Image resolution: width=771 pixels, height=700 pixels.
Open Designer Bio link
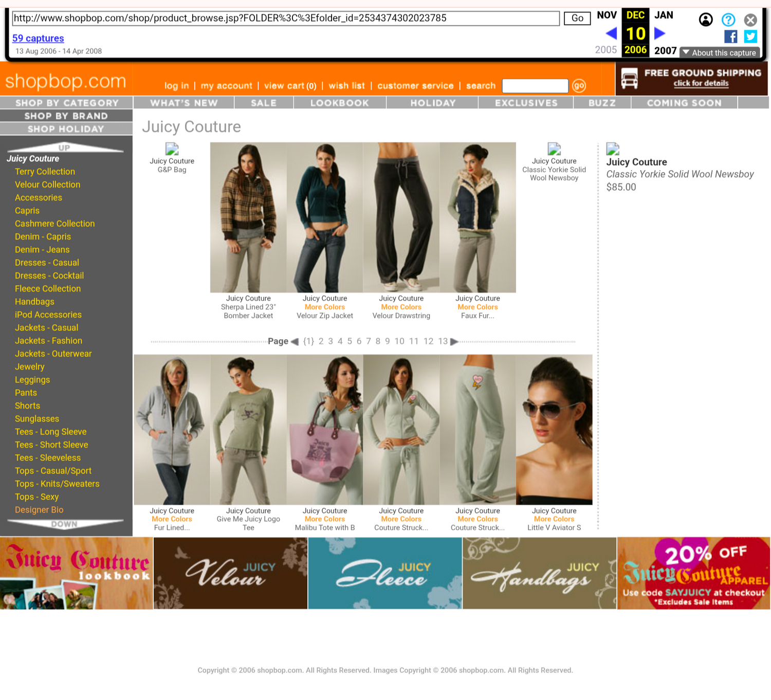point(39,510)
